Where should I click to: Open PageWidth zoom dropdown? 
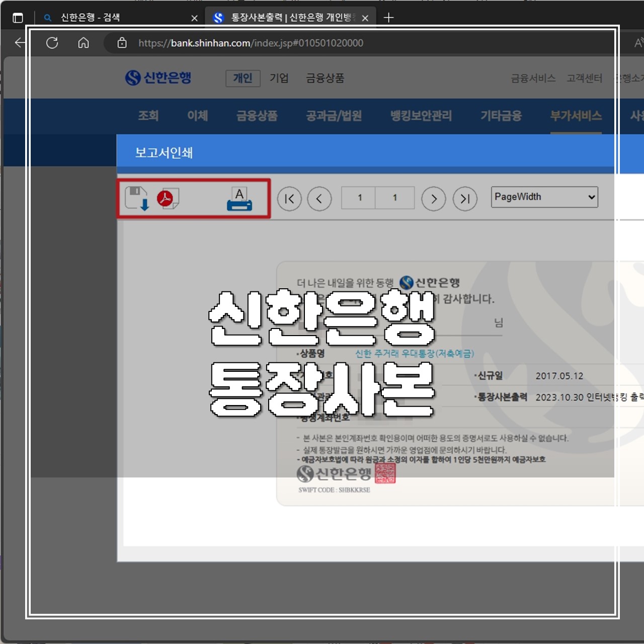point(544,197)
